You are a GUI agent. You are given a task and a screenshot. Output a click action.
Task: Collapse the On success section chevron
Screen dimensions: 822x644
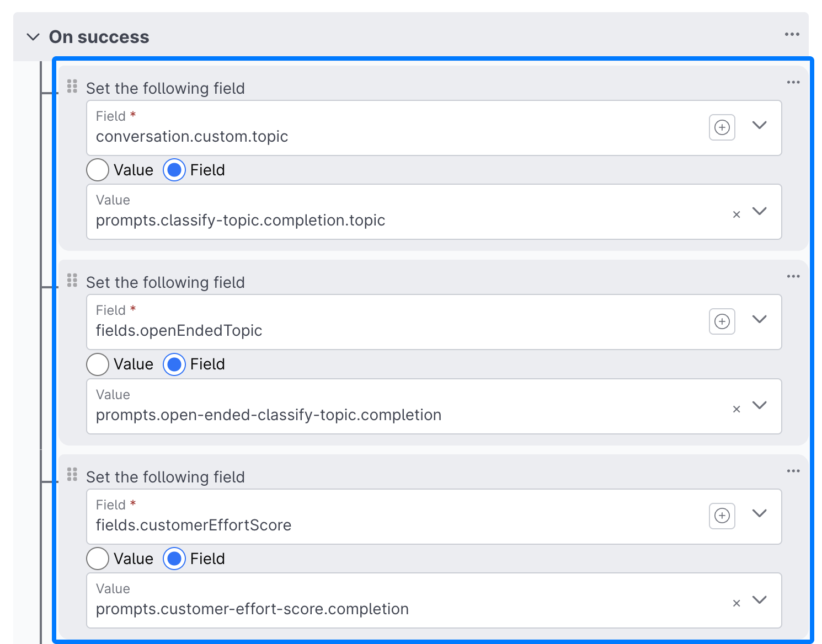[x=33, y=37]
